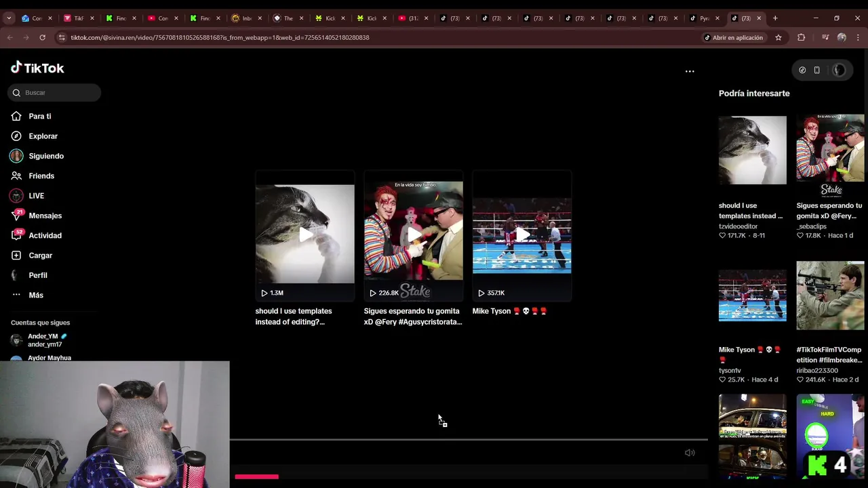Click 'Abrir en aplicación' in address bar
868x488 pixels.
733,38
